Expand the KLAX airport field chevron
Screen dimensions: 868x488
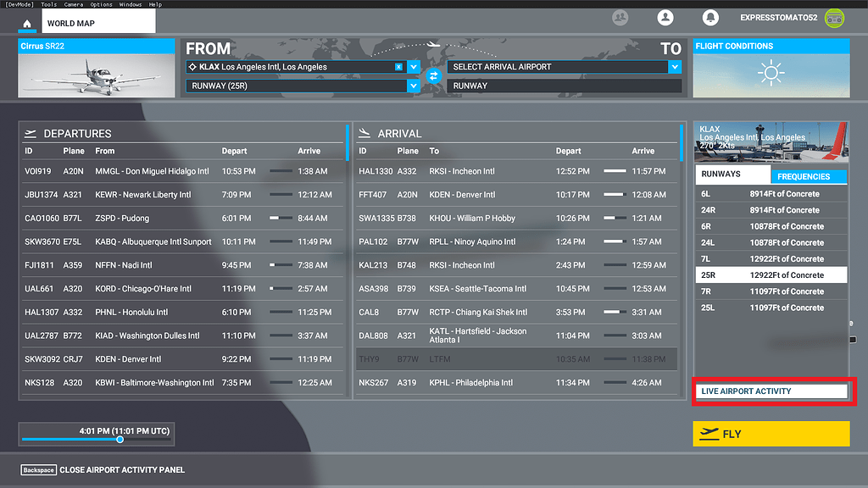(413, 66)
